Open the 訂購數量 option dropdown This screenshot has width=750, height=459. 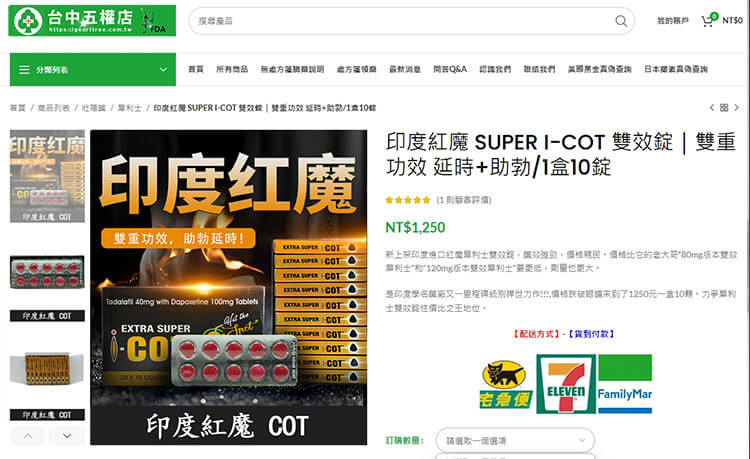point(515,440)
